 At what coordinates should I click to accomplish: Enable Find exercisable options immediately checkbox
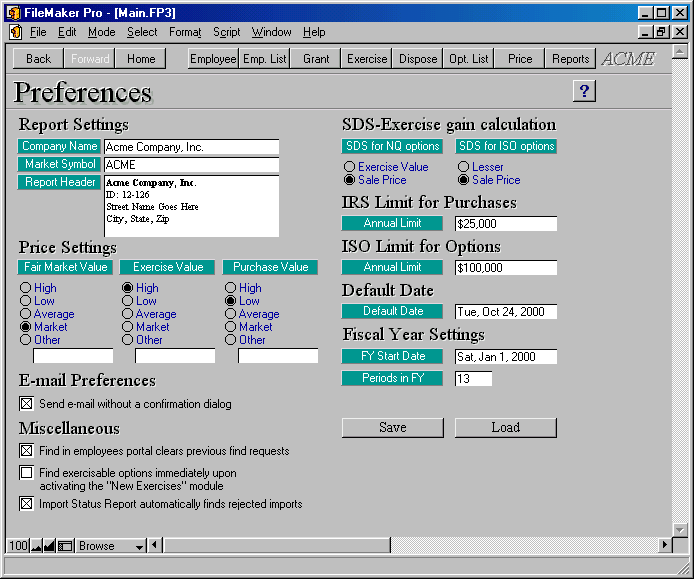[26, 473]
